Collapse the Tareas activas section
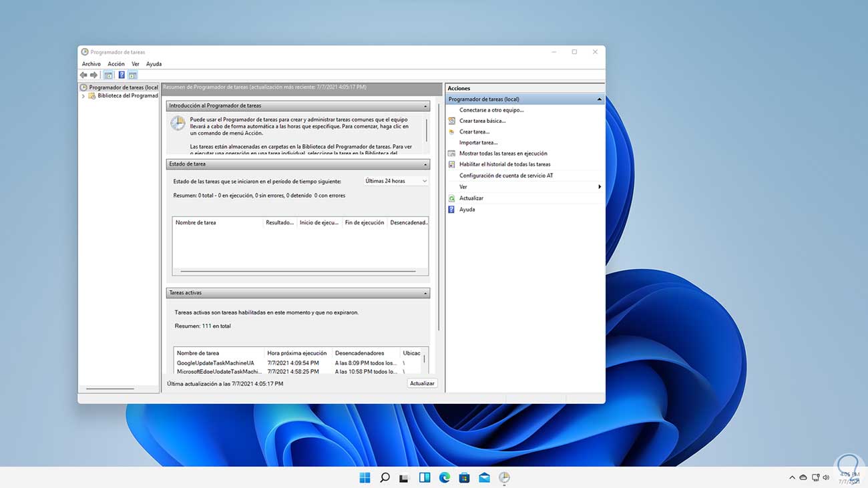 point(425,293)
